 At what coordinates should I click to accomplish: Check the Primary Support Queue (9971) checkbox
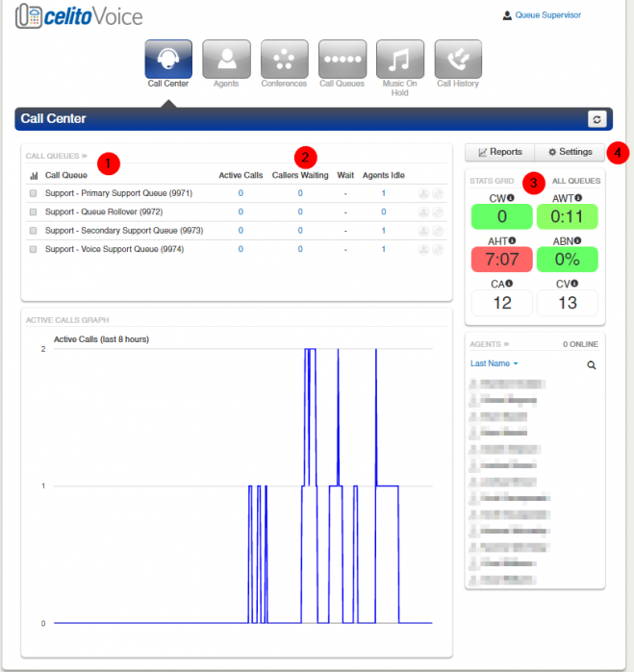33,194
